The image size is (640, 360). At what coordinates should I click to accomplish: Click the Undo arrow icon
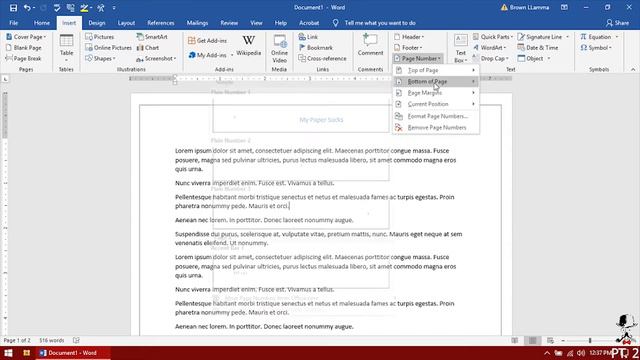[27, 7]
